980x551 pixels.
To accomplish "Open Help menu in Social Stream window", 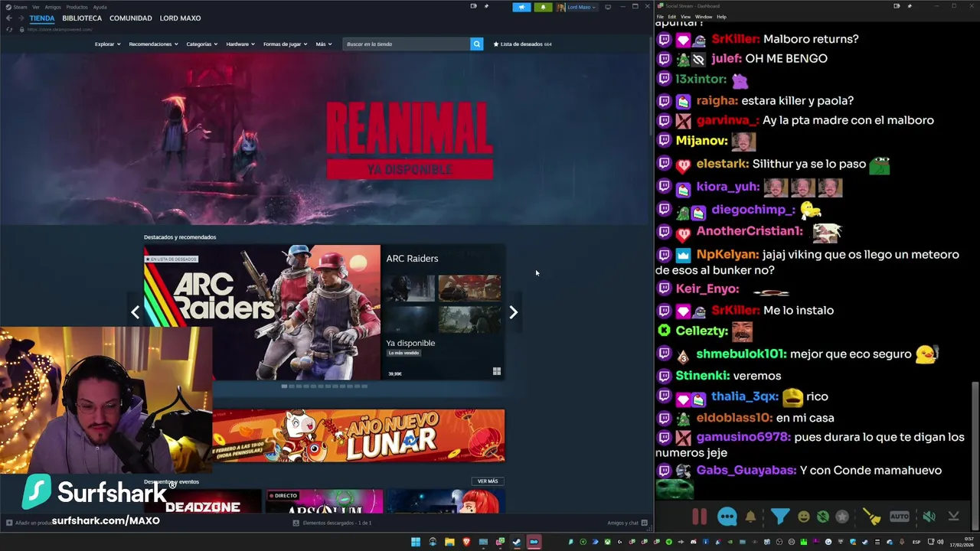I will [x=721, y=16].
